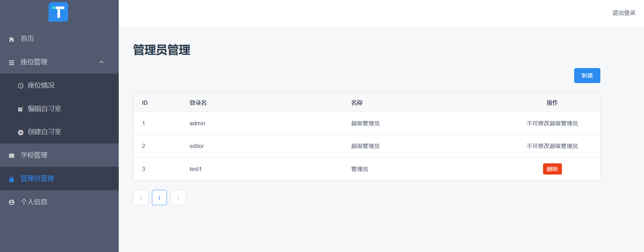The image size is (644, 252).
Task: Click the admin login name cell
Action: pos(197,123)
